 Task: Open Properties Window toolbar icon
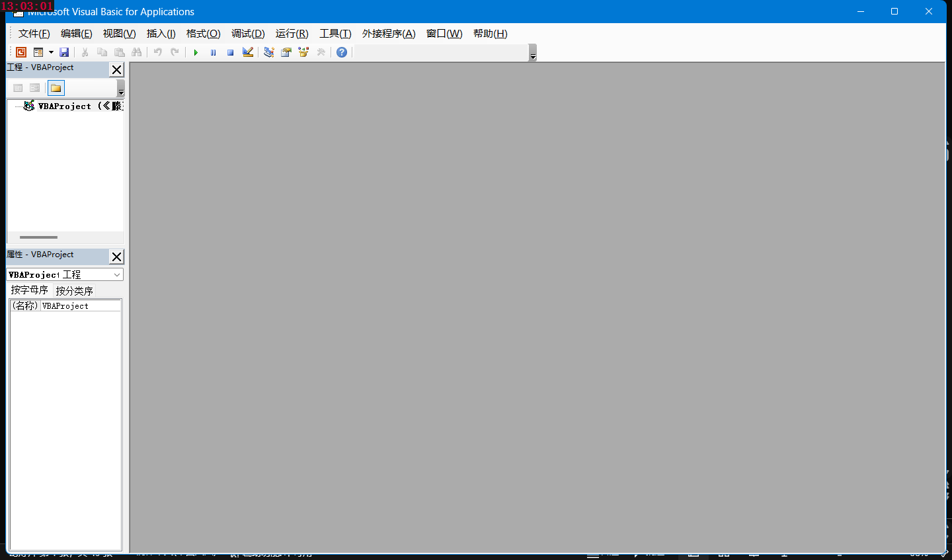point(286,52)
